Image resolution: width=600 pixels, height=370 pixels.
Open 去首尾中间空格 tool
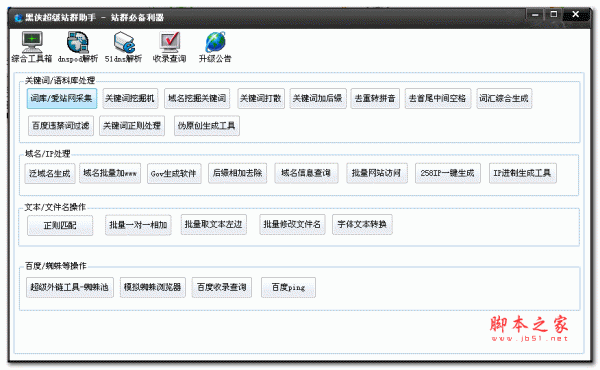(437, 98)
